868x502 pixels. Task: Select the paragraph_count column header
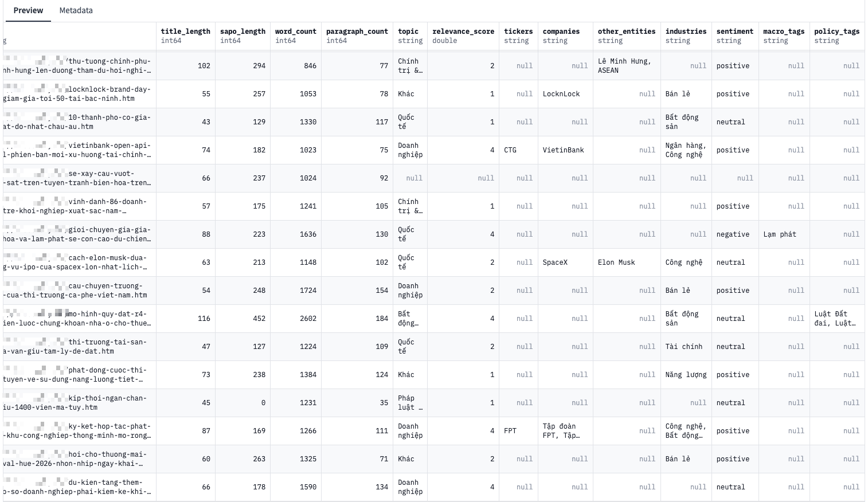tap(357, 36)
